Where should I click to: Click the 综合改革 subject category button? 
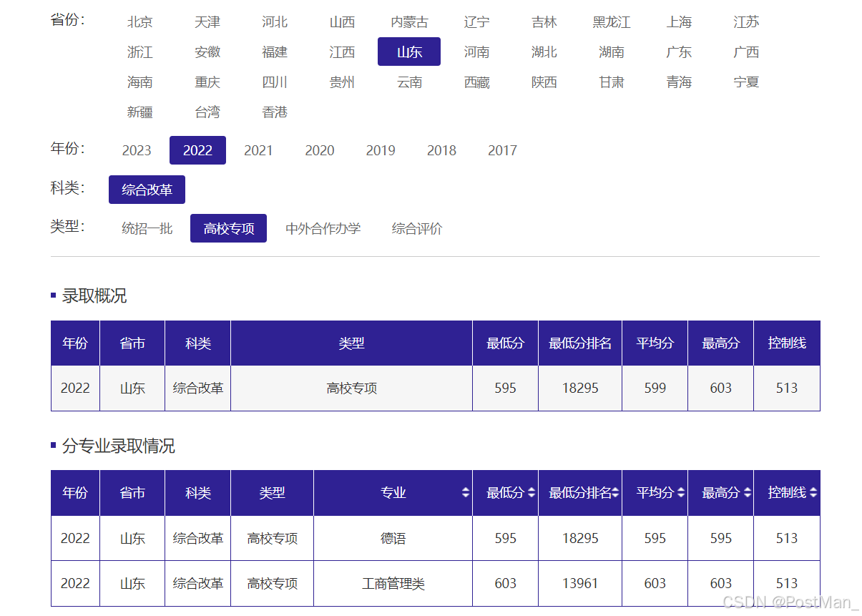point(147,190)
